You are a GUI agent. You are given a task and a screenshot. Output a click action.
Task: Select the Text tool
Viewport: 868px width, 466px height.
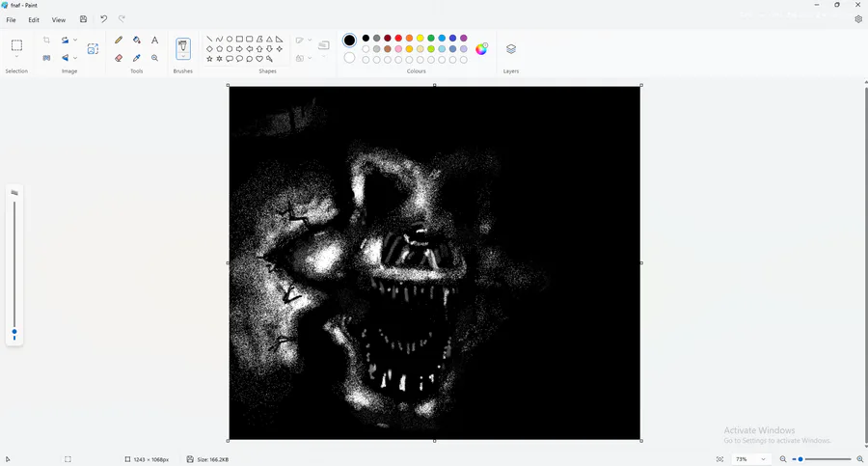point(155,40)
